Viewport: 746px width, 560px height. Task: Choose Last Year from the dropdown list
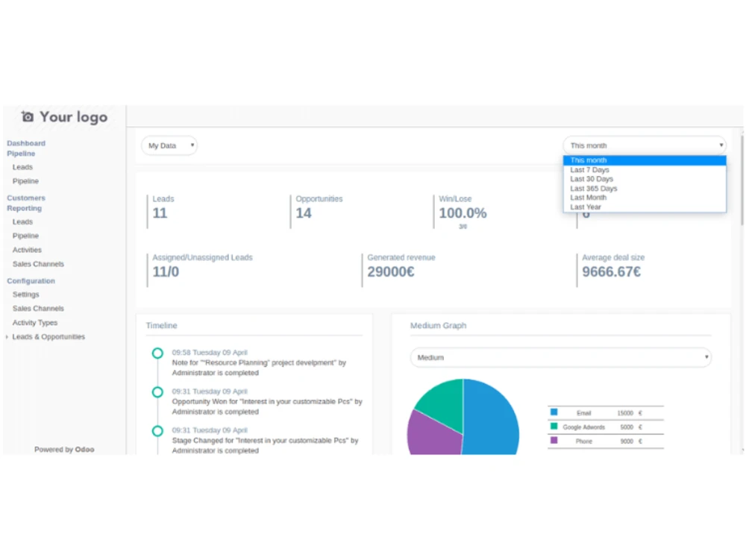pyautogui.click(x=645, y=207)
